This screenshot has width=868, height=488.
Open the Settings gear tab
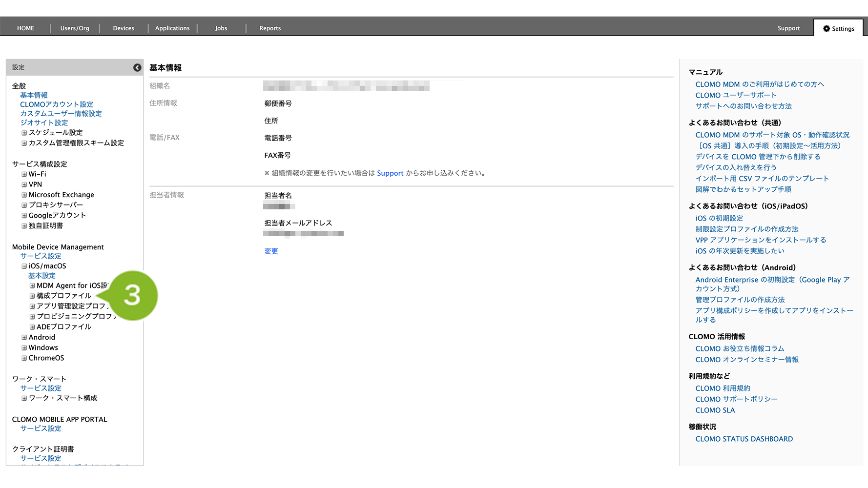pos(838,28)
